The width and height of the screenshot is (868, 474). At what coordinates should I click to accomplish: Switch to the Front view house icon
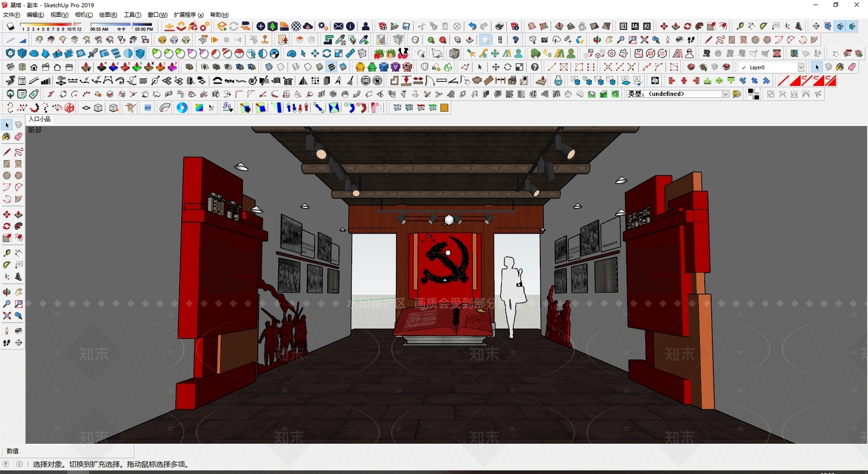click(x=34, y=67)
